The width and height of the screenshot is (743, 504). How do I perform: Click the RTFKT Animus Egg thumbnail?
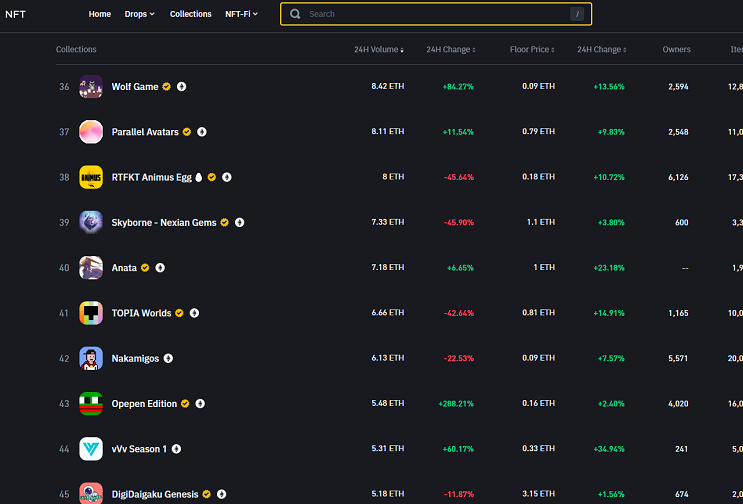91,177
